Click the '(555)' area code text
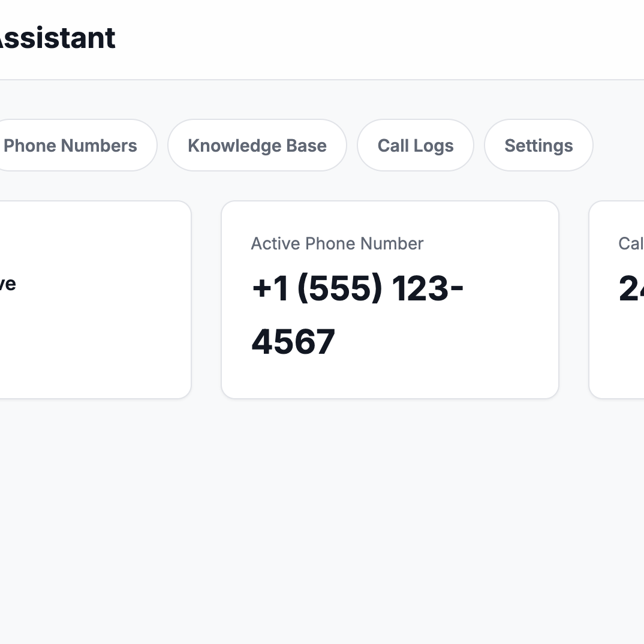Viewport: 644px width, 644px height. (x=339, y=289)
